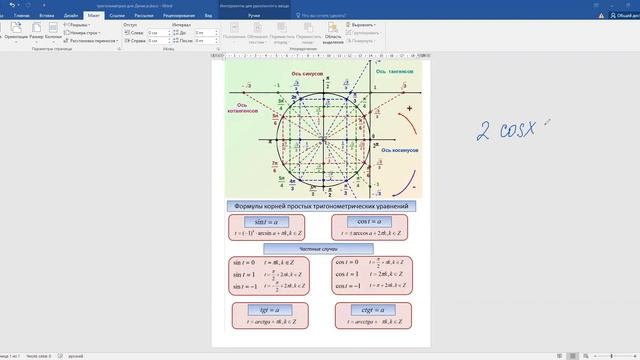
Task: Open the Вставка ribbon tab
Action: point(47,16)
